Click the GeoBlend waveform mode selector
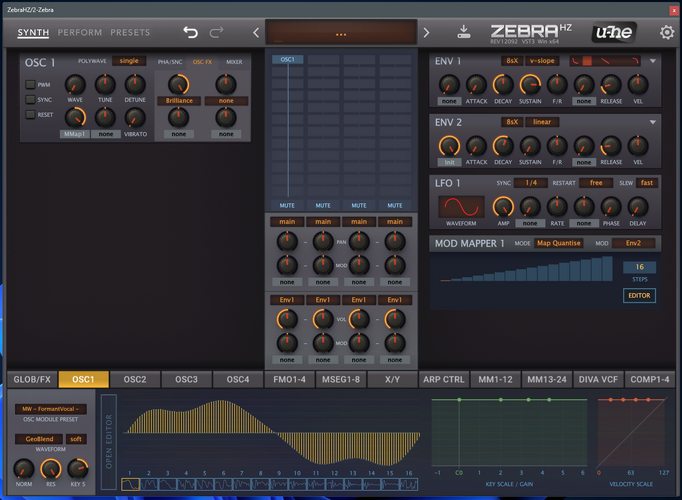This screenshot has width=682, height=500. (40, 439)
